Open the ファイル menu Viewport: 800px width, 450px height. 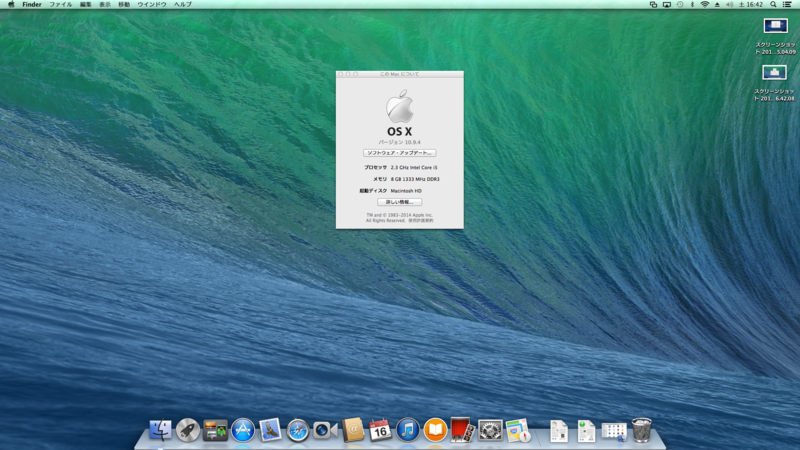(x=61, y=5)
